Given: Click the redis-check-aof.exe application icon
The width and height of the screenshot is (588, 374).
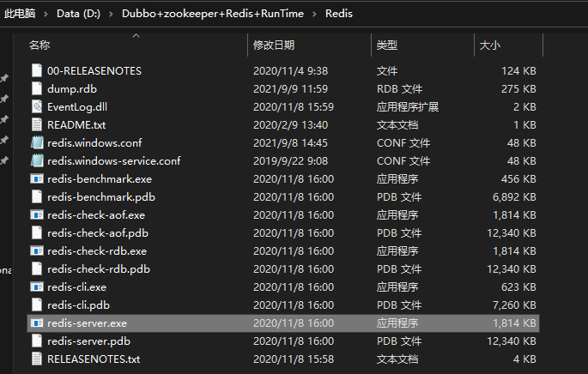Looking at the screenshot, I should 37,215.
